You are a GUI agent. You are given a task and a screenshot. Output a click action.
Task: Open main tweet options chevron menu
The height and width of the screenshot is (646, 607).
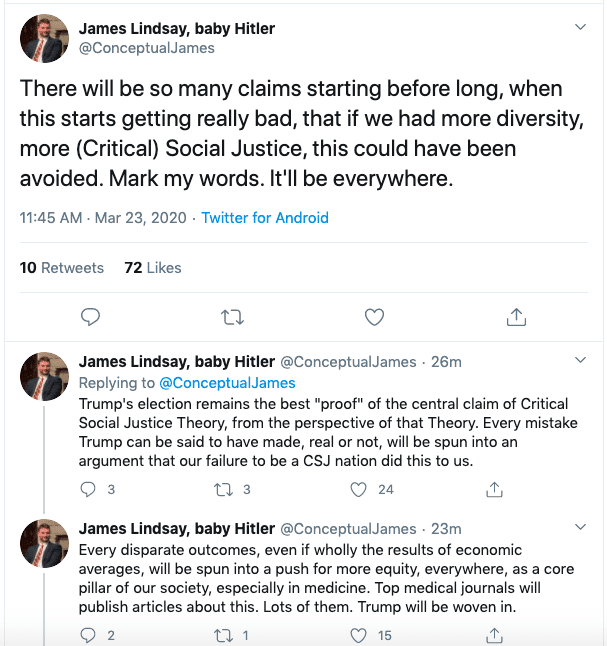(580, 26)
